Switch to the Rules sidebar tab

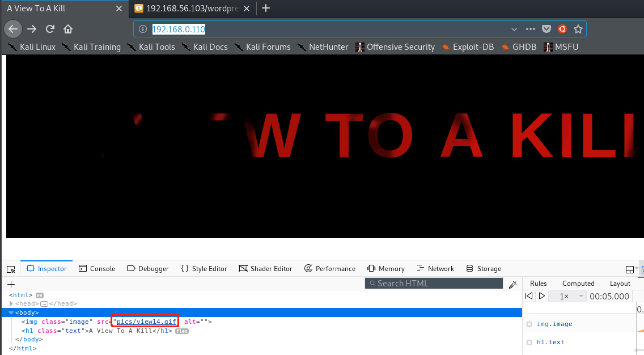[538, 283]
